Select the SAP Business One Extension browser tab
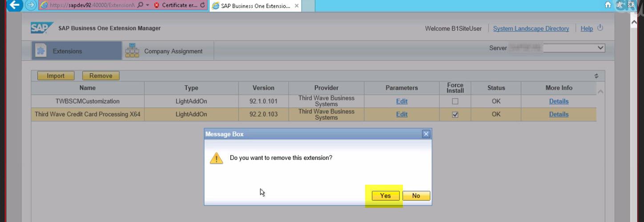This screenshot has height=222, width=644. [256, 6]
